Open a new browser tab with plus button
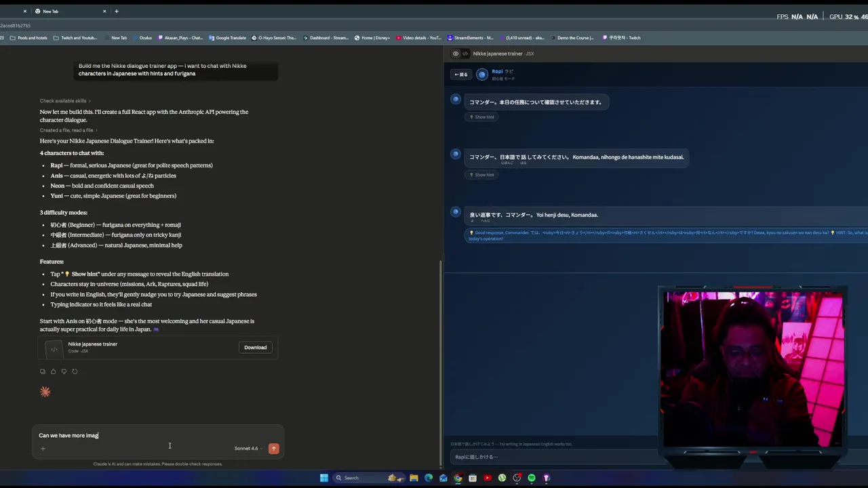 tap(117, 12)
